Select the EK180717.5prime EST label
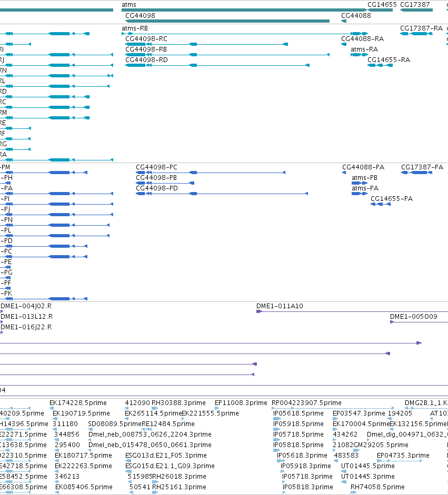448x495 pixels. 83,456
